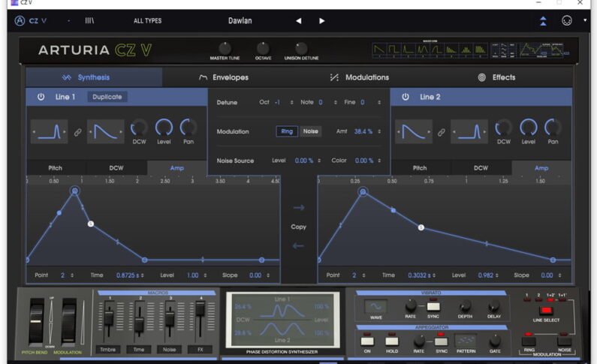Toggle vibrato Sync switch
597x364 pixels.
[x=433, y=306]
